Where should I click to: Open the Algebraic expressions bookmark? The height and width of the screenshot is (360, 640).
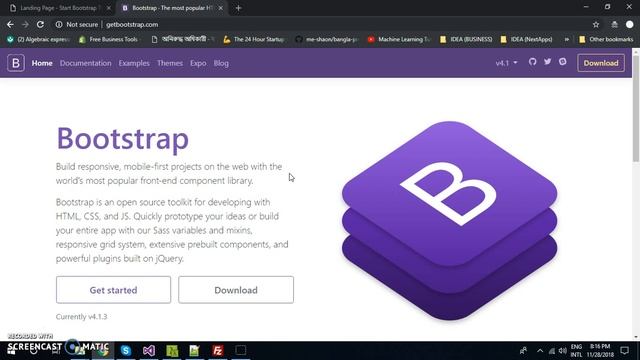point(39,39)
